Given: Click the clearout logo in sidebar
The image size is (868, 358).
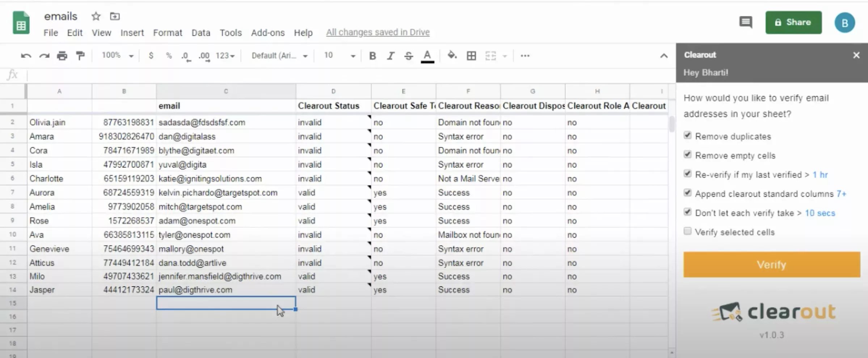Looking at the screenshot, I should pyautogui.click(x=773, y=312).
